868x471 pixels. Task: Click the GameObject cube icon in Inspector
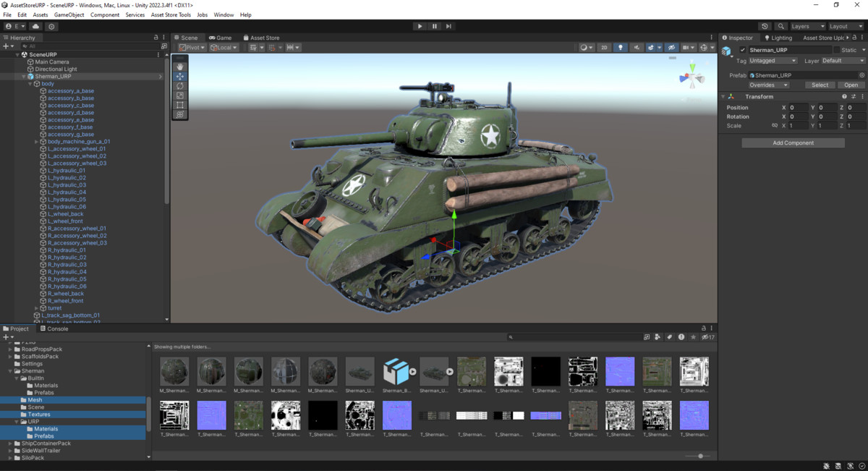(726, 51)
